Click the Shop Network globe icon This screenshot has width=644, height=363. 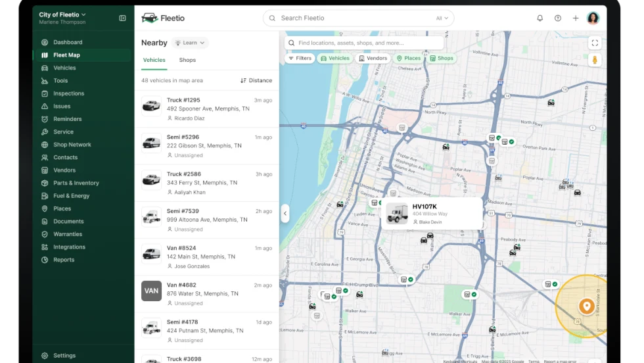click(45, 144)
